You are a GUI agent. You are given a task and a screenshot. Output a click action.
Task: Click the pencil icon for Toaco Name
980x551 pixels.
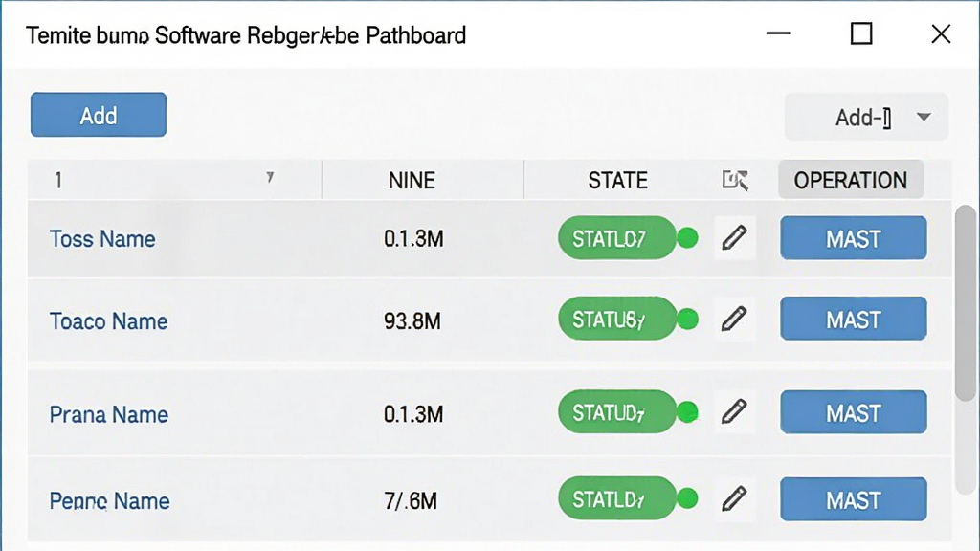pyautogui.click(x=734, y=319)
